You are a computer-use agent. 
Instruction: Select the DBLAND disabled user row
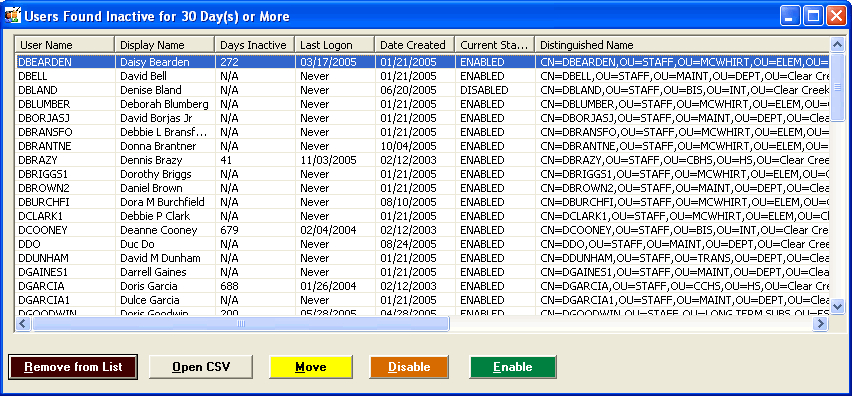[x=423, y=90]
